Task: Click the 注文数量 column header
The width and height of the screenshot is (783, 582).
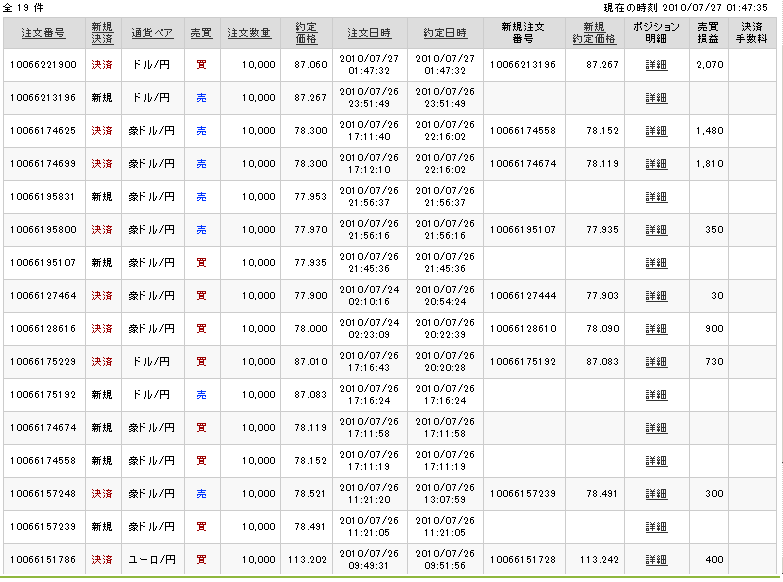Action: click(x=248, y=33)
